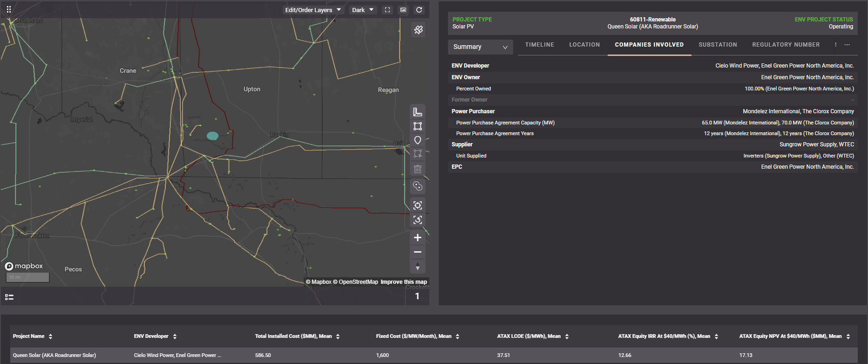868x364 pixels.
Task: Select the polygon draw tool
Action: point(418,126)
